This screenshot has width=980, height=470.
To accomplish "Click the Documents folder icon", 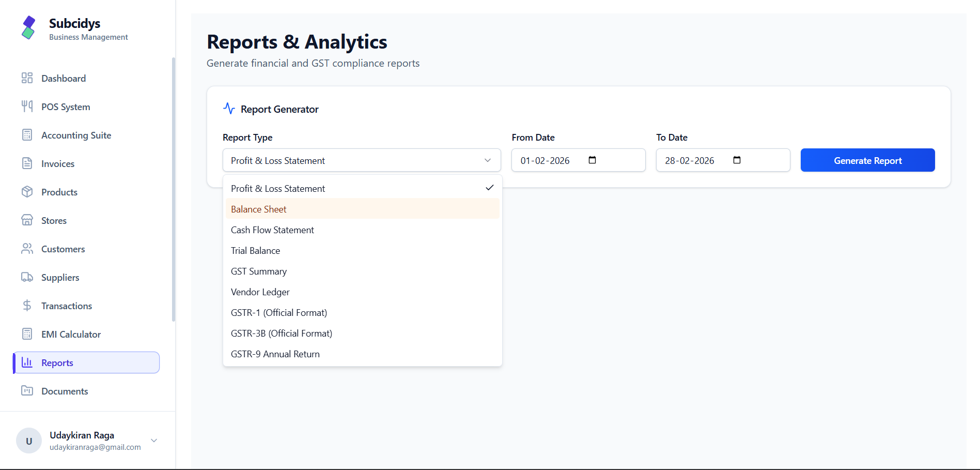I will click(27, 391).
